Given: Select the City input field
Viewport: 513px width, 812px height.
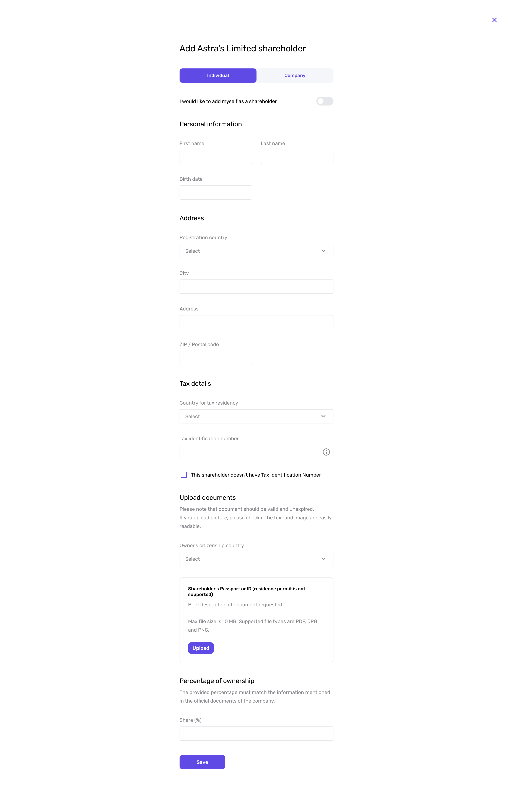Looking at the screenshot, I should click(256, 287).
